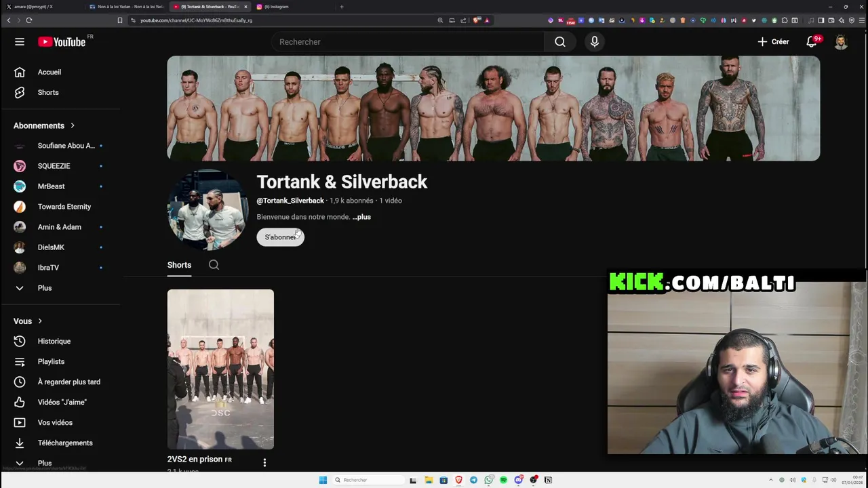This screenshot has height=488, width=868.
Task: Click the browser address bar URL
Action: coord(197,20)
